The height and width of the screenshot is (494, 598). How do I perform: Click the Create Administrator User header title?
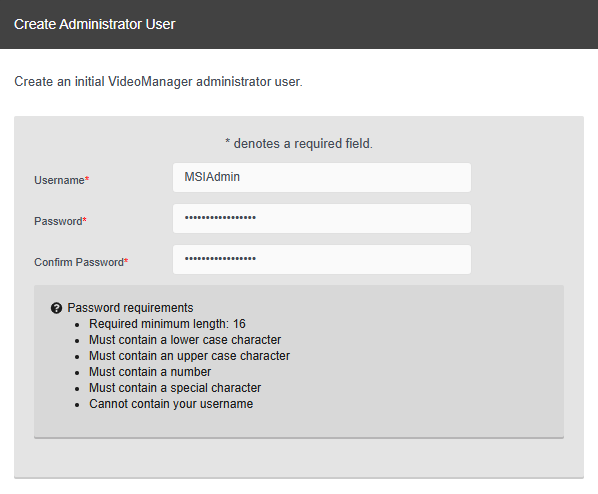pos(95,24)
